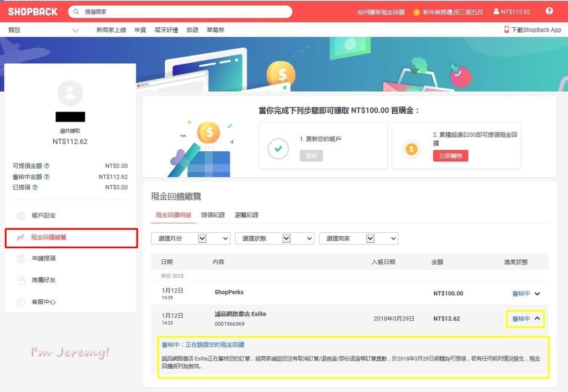Click the profile avatar image
This screenshot has height=392, width=568.
(x=70, y=93)
